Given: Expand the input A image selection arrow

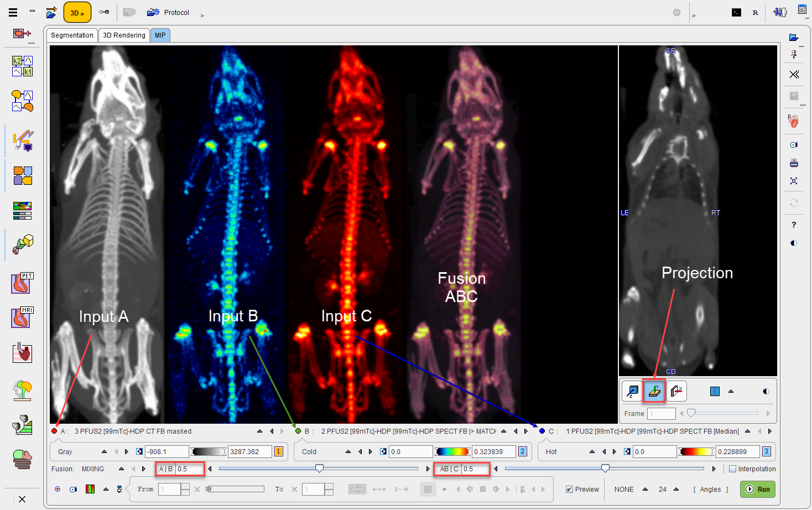Looking at the screenshot, I should coord(259,431).
